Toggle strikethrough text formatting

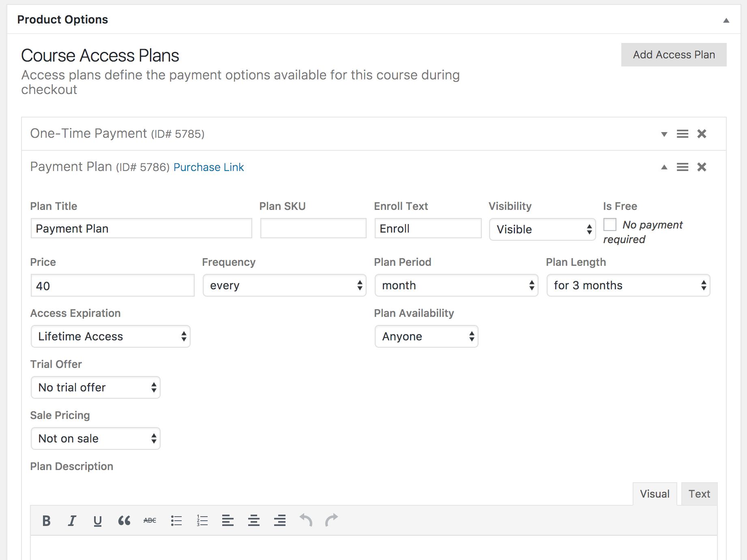[x=150, y=521]
